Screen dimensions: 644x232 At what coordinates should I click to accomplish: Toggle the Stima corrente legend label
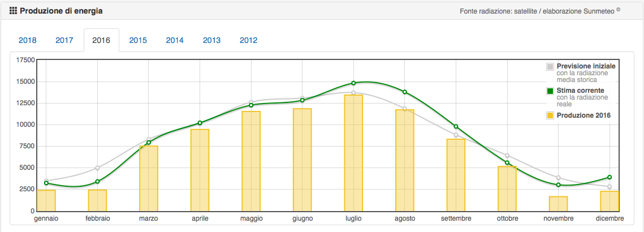(x=580, y=91)
